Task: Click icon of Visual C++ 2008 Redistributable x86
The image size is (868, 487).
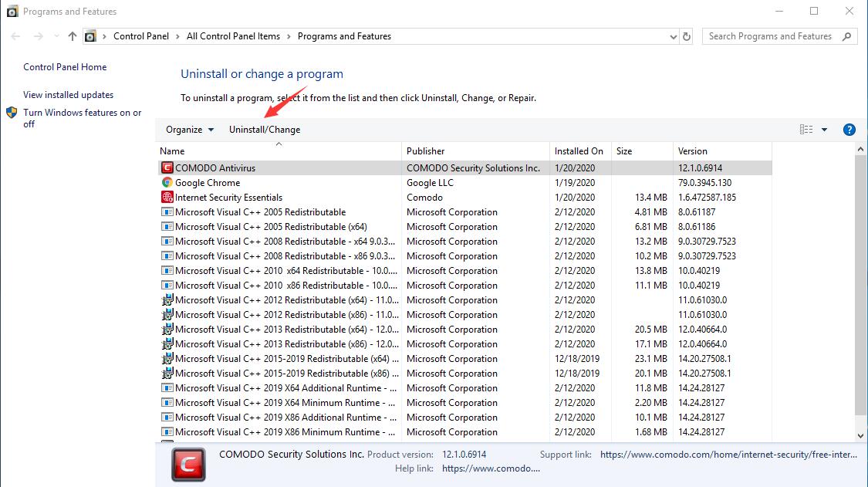Action: coord(167,256)
